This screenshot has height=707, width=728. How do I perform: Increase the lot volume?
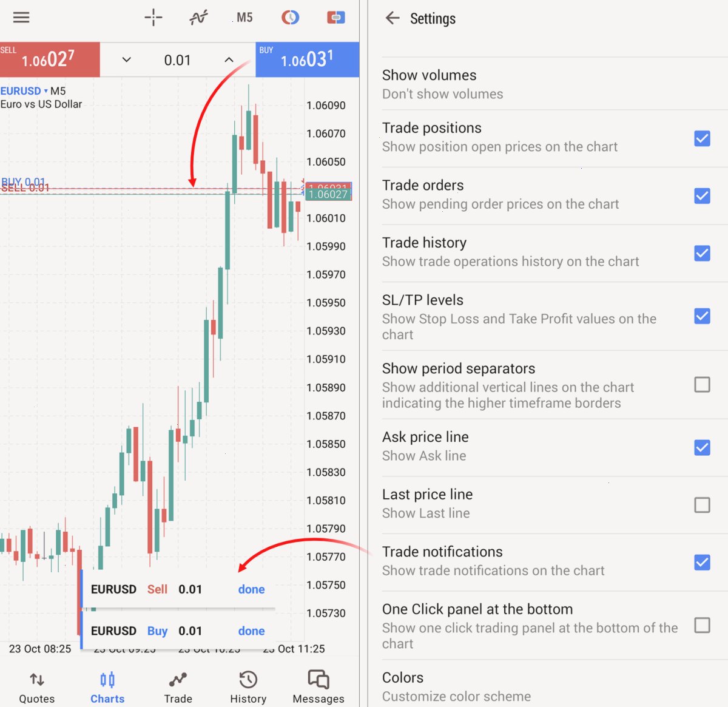(229, 59)
